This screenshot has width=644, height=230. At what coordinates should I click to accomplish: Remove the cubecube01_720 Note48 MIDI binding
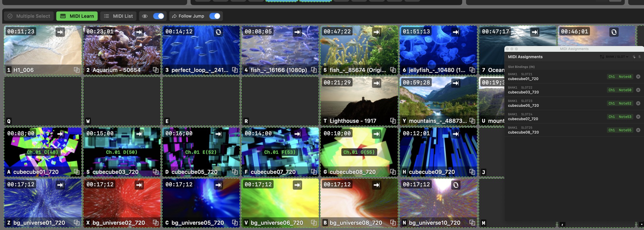(x=638, y=77)
